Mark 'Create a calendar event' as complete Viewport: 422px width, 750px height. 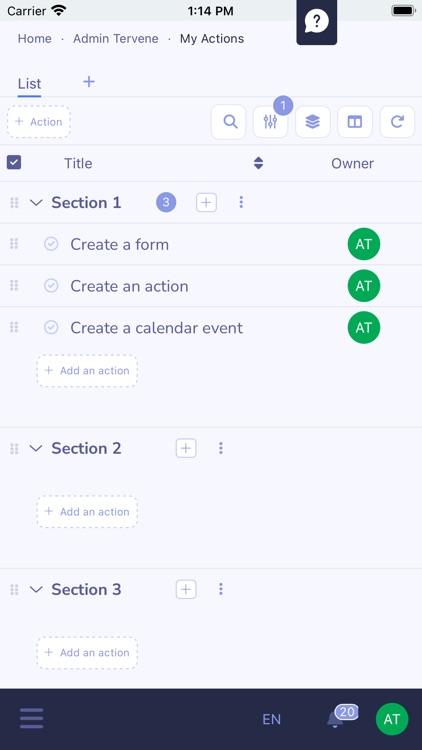click(51, 327)
